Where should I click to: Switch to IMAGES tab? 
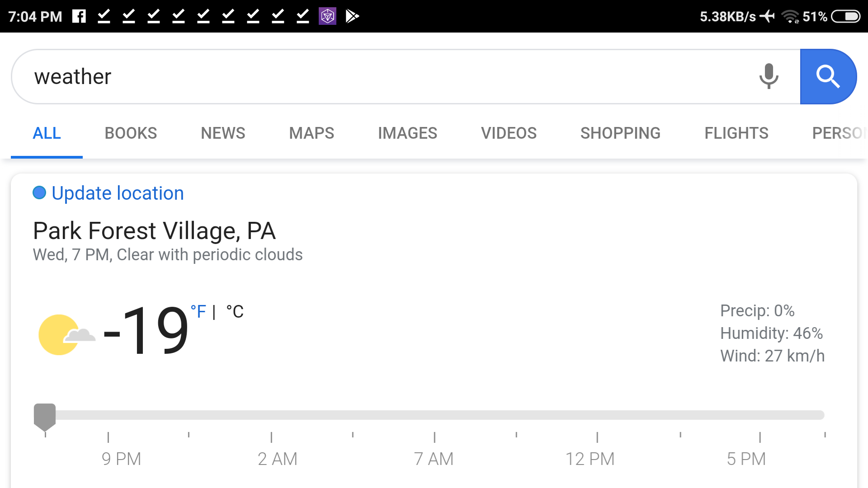click(407, 133)
